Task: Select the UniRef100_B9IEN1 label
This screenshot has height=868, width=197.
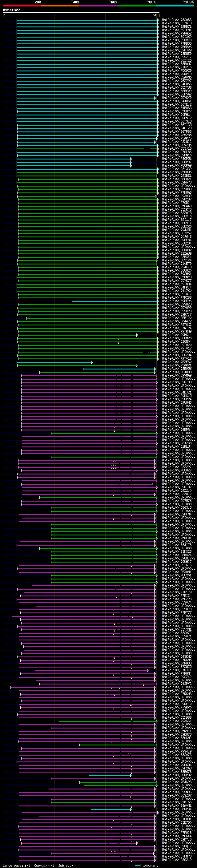Action: pos(177,30)
